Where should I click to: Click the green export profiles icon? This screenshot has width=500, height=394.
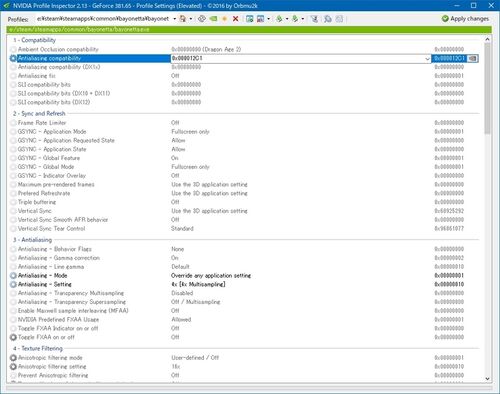tap(279, 19)
